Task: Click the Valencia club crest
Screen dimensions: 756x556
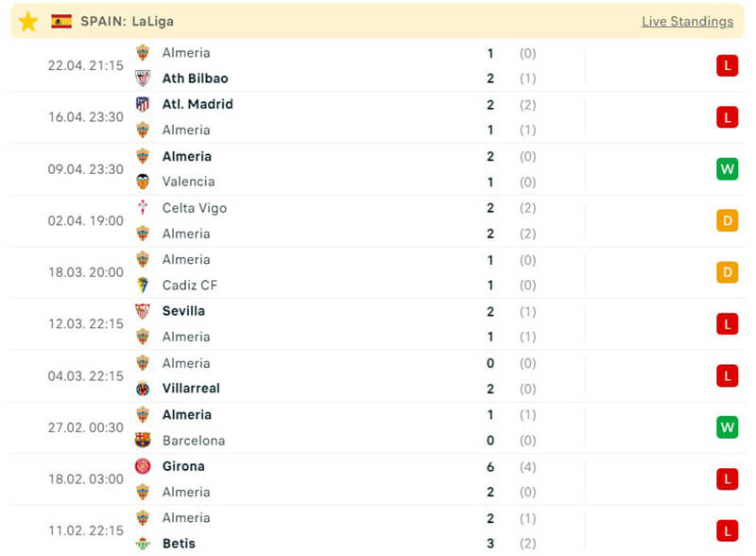Action: tap(143, 182)
